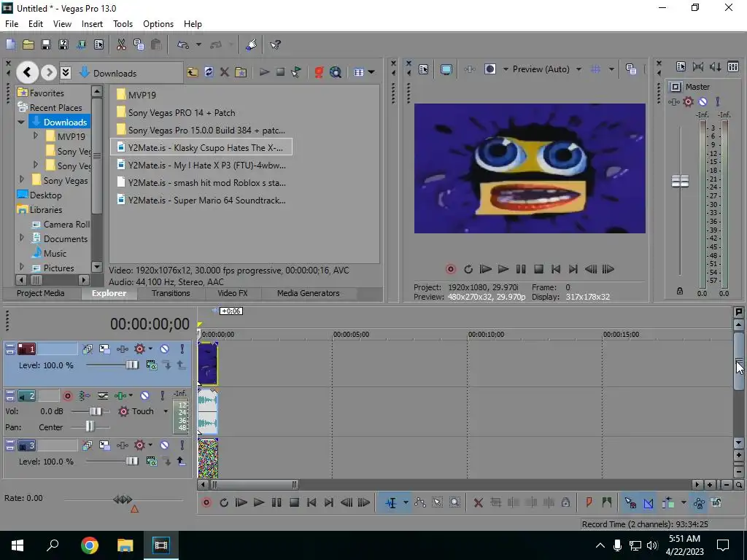Toggle Mute on video track 1
The height and width of the screenshot is (560, 747).
[164, 349]
